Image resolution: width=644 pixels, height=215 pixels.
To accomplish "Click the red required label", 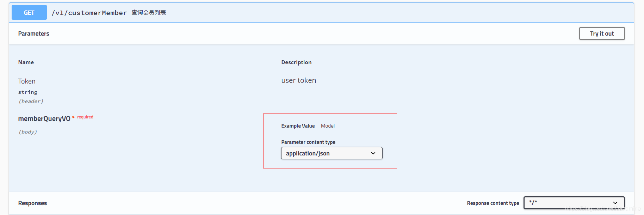I will tap(85, 117).
